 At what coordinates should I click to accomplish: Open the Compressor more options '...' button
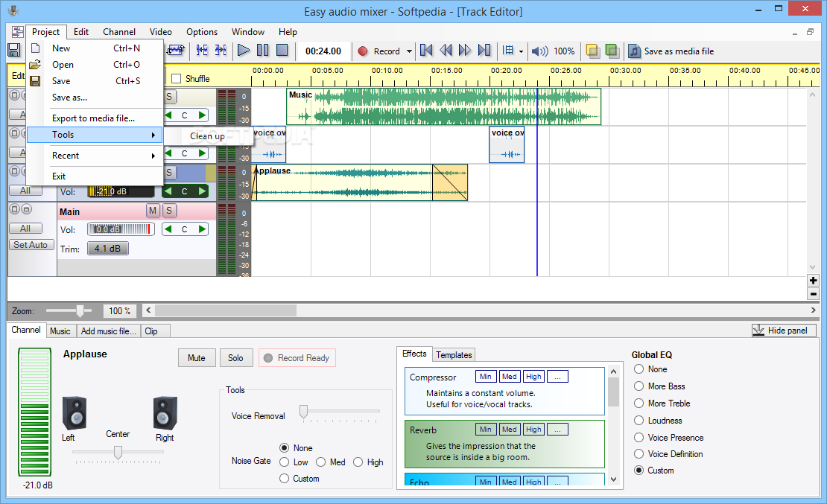click(x=557, y=377)
